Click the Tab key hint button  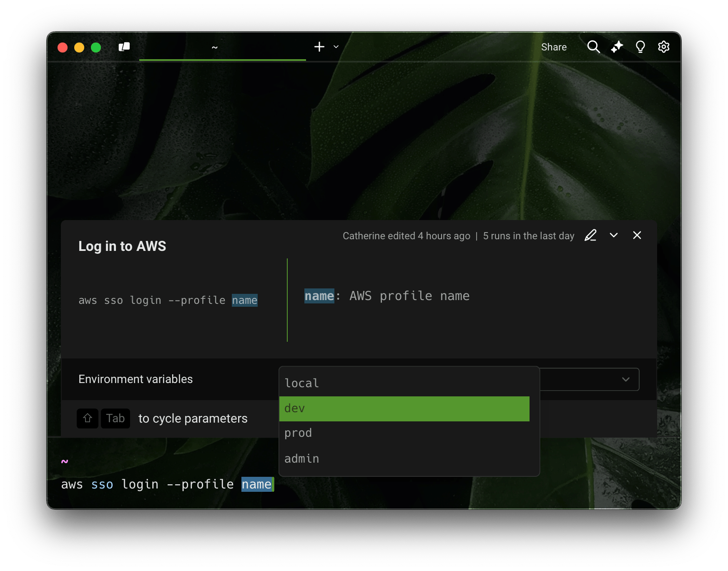(115, 418)
